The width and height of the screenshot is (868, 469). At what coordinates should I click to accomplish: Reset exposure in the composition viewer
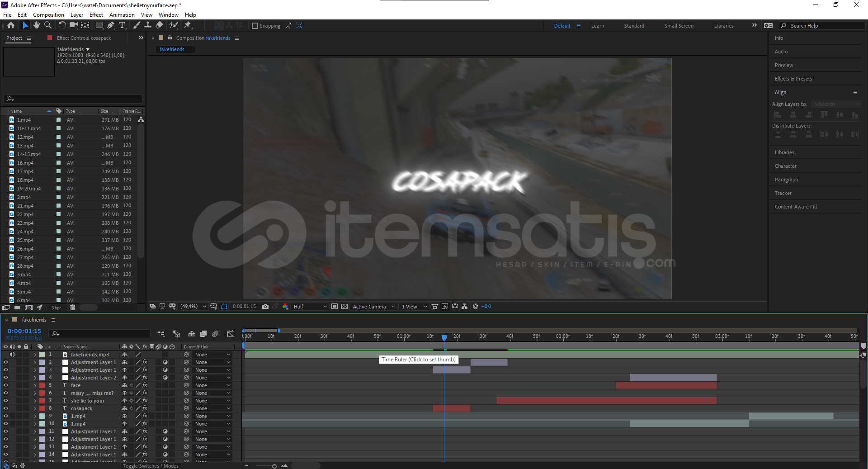click(x=476, y=307)
